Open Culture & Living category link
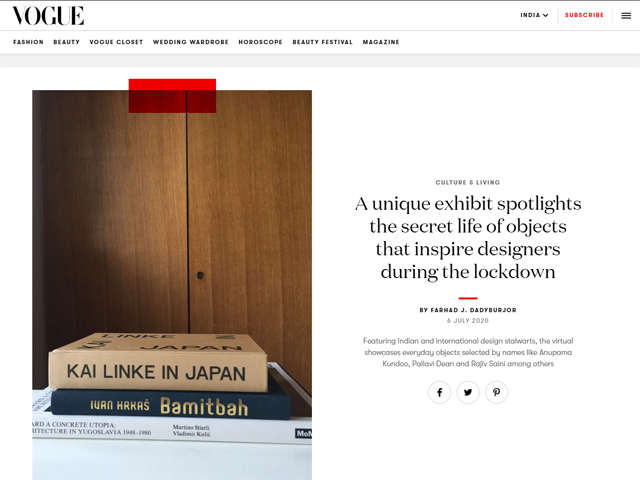Screen dimensions: 640x480 (x=468, y=182)
